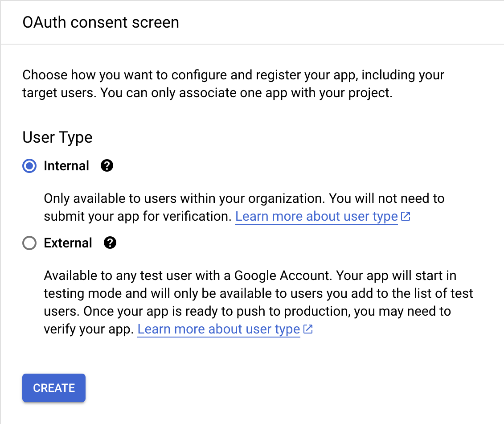Open the Learn more link under External
Image resolution: width=504 pixels, height=424 pixels.
pyautogui.click(x=218, y=329)
